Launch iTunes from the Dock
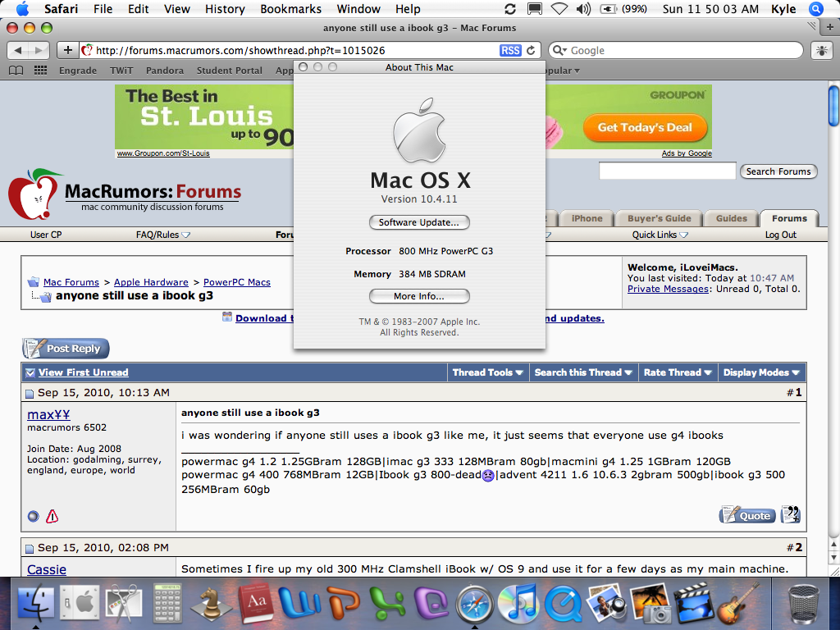Viewport: 840px width, 630px height. click(518, 605)
